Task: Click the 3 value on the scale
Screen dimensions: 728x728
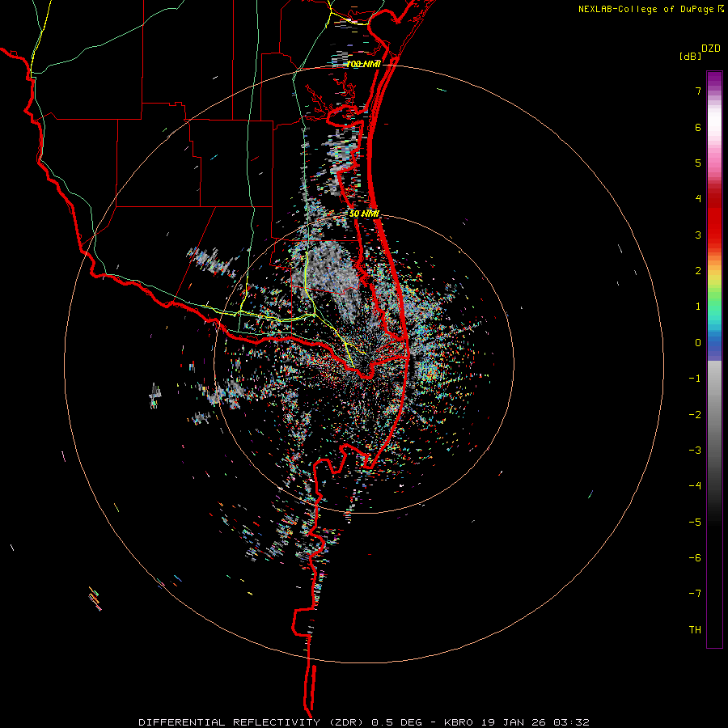Action: click(698, 235)
